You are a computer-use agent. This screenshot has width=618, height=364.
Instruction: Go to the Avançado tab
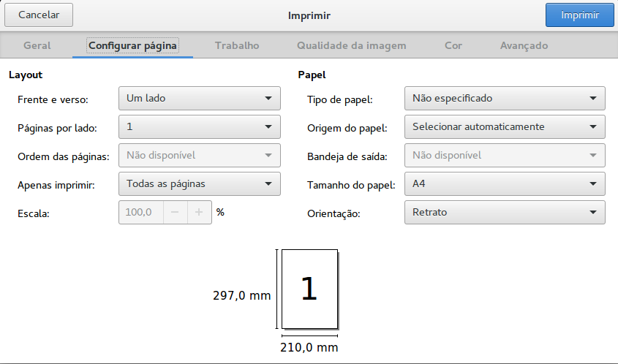524,46
